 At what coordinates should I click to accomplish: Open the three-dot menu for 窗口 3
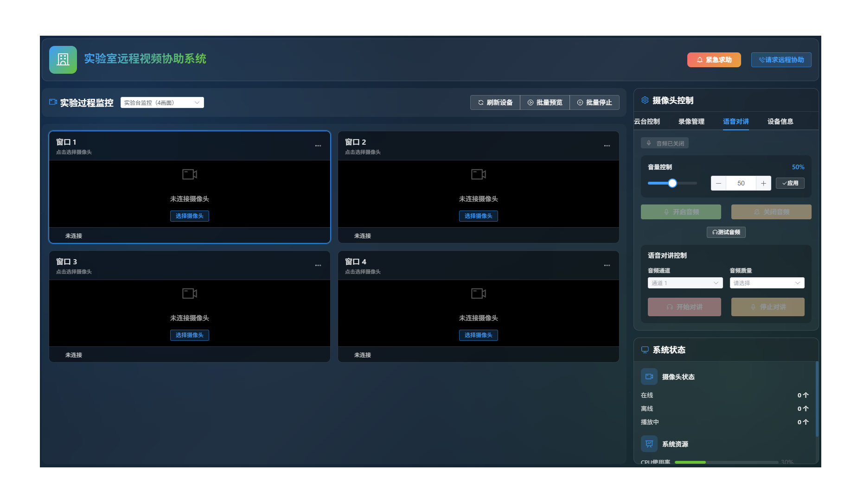318,266
